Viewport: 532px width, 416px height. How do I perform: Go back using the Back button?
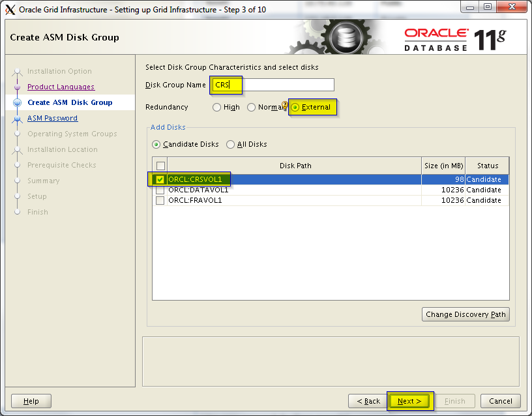[368, 401]
